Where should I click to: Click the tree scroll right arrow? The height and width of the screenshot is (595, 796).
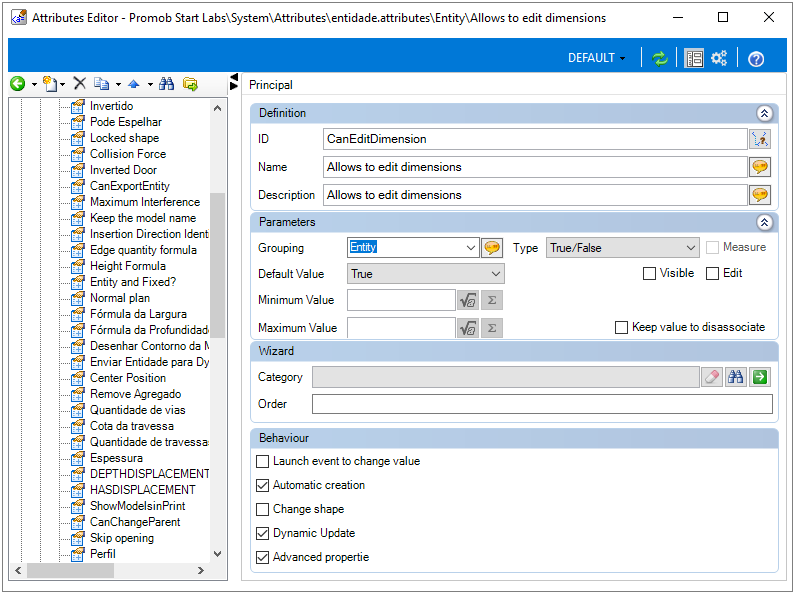[201, 571]
